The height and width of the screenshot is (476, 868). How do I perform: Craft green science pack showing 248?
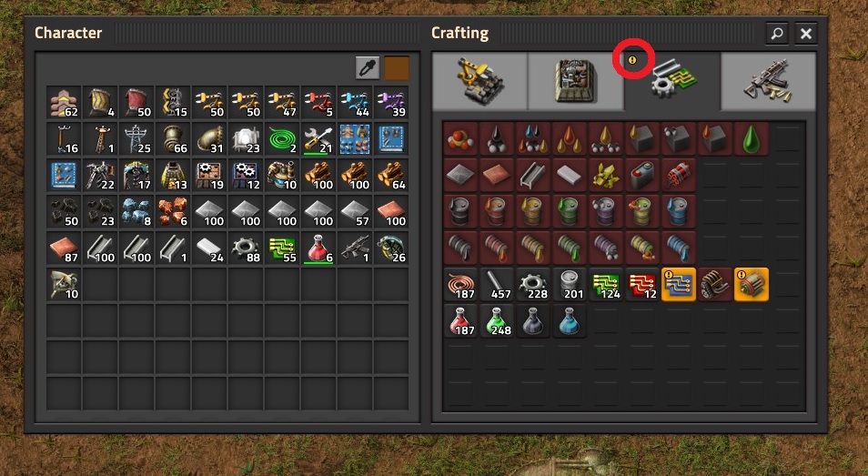497,321
